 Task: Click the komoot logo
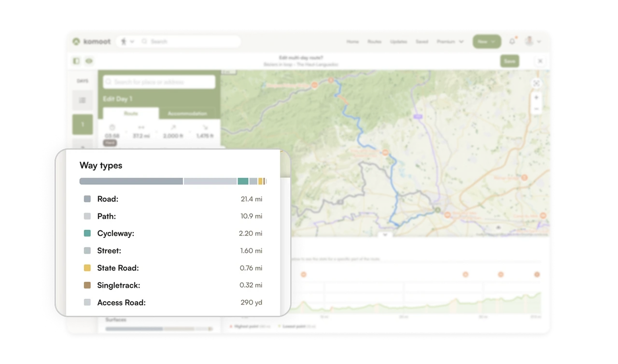point(91,42)
